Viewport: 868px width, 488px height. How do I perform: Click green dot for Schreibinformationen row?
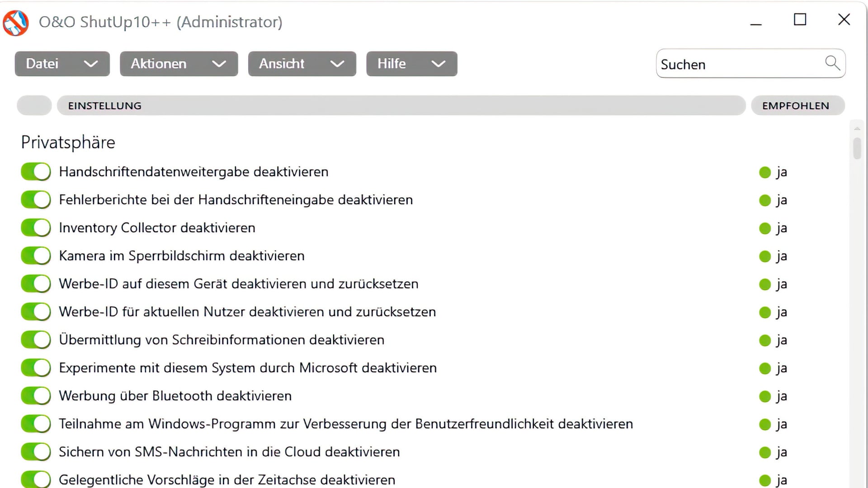(x=765, y=340)
